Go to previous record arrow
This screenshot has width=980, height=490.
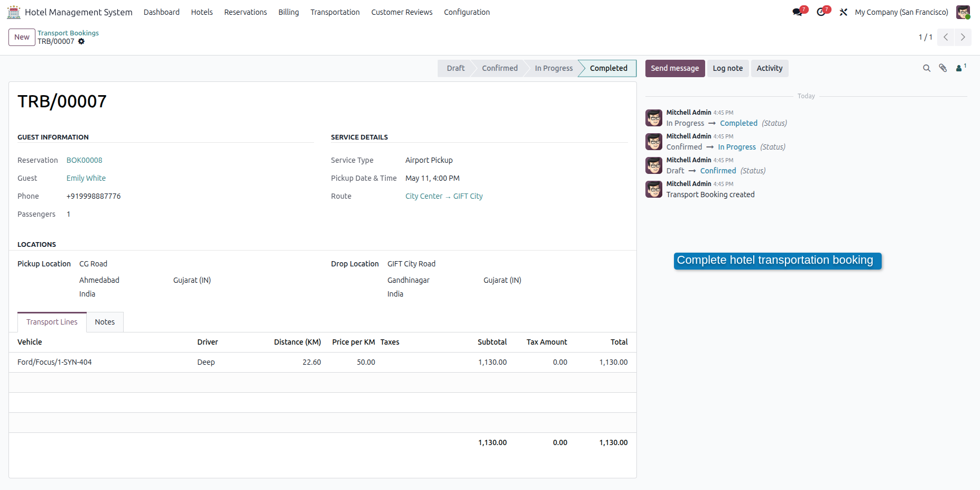[946, 37]
